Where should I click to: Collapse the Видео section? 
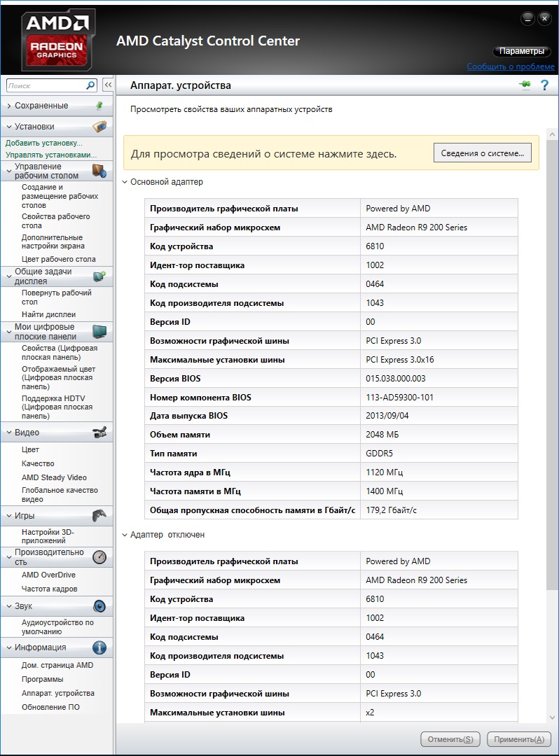(8, 433)
